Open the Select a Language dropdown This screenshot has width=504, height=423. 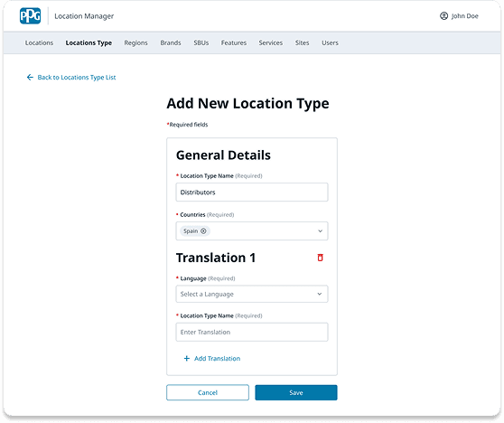252,294
